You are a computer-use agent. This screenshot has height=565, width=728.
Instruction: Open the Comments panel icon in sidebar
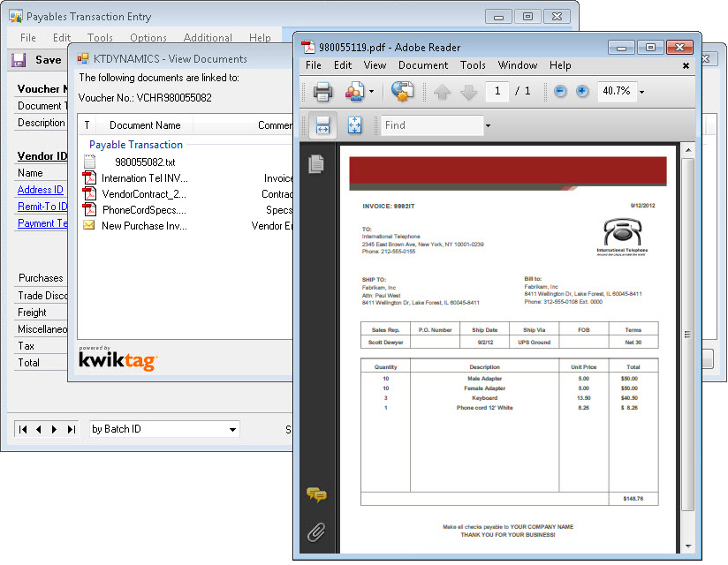(316, 495)
